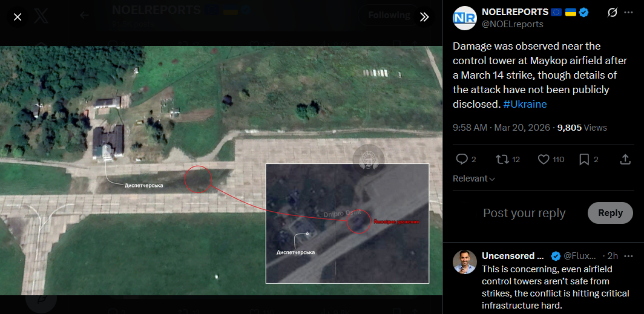Viewport: 644px width, 314px height.
Task: Open the NOELREPORTS profile avatar
Action: pyautogui.click(x=464, y=18)
